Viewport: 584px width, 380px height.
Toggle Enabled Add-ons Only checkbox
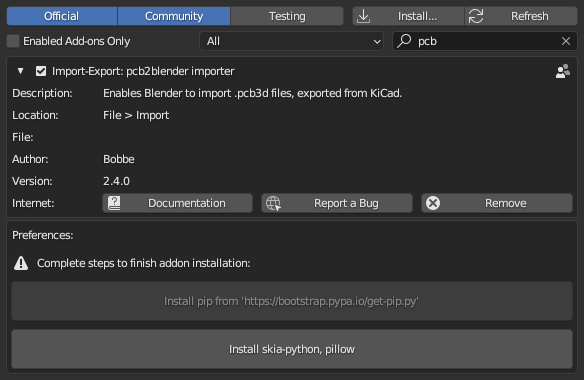click(x=13, y=41)
